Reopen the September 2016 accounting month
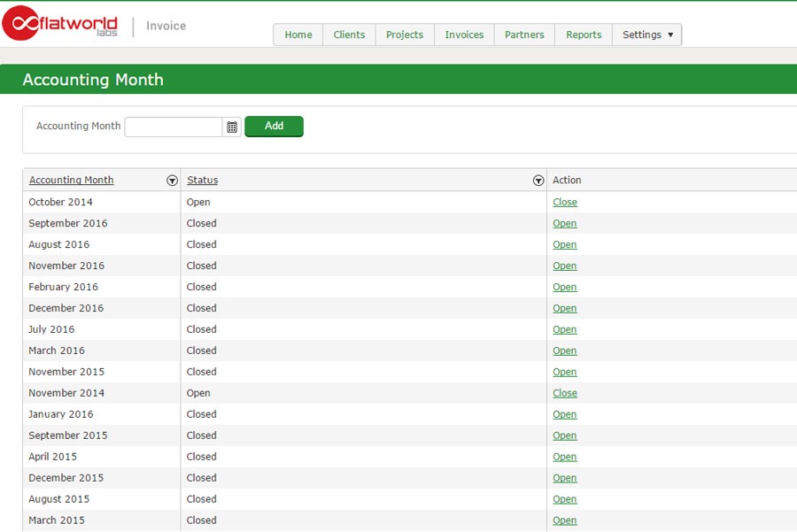This screenshot has width=797, height=532. [564, 223]
